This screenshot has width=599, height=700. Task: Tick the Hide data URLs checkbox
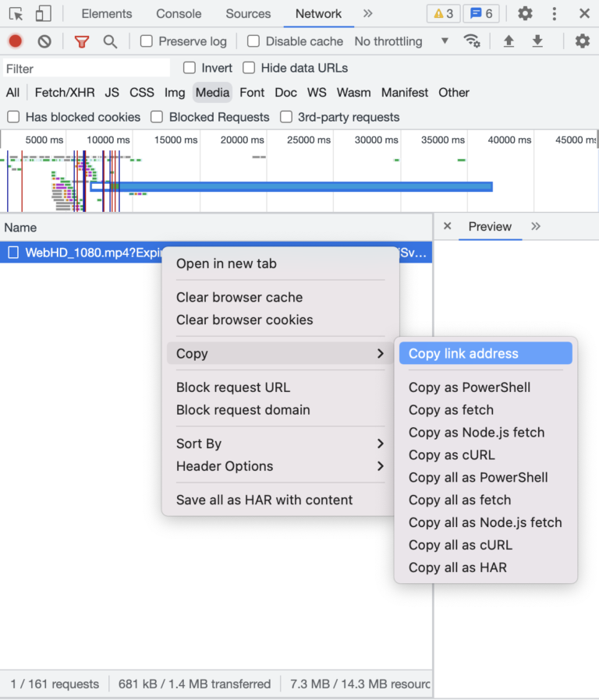point(249,68)
